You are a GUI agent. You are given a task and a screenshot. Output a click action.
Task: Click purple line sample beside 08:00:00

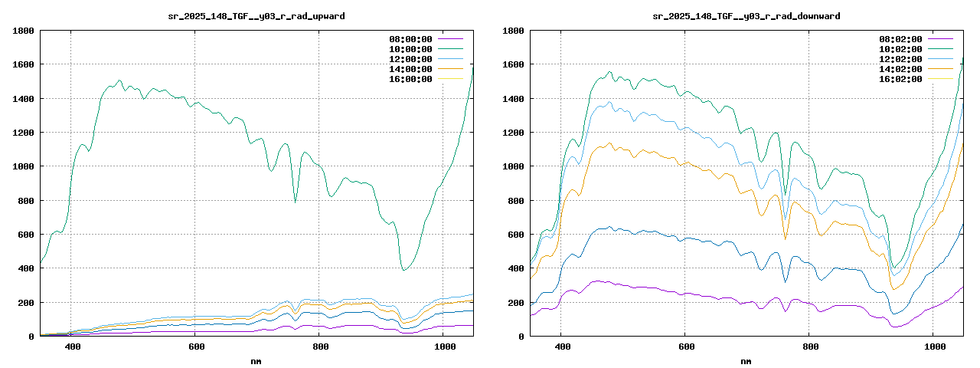click(x=450, y=38)
